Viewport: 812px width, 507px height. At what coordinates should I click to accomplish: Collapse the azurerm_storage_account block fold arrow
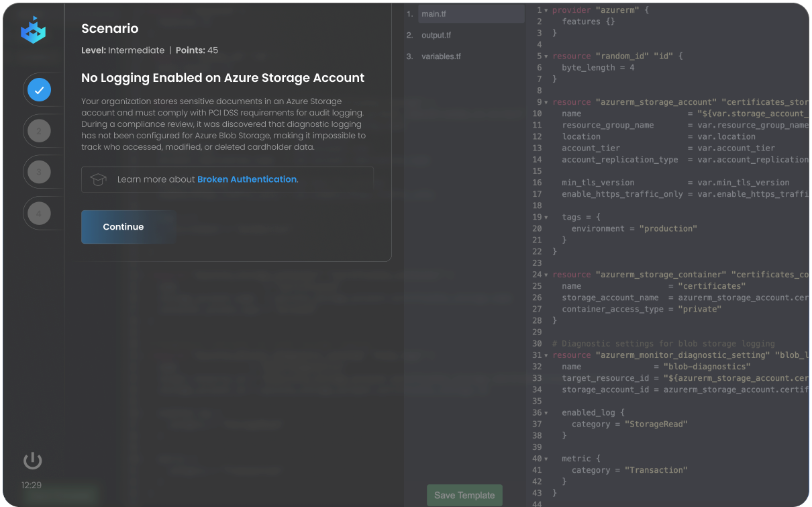coord(546,102)
